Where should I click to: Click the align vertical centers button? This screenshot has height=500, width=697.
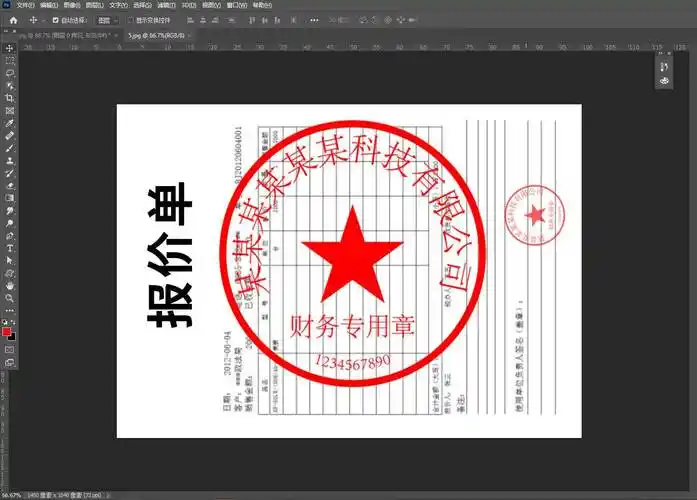pyautogui.click(x=264, y=20)
